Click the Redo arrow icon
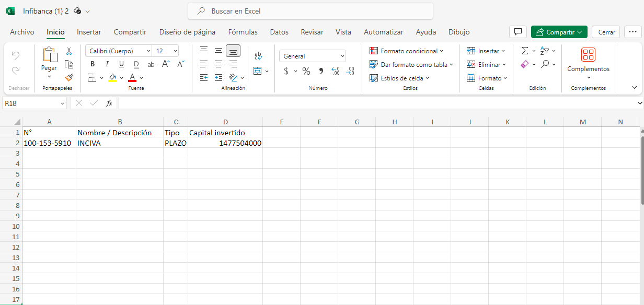The image size is (644, 305). point(16,69)
